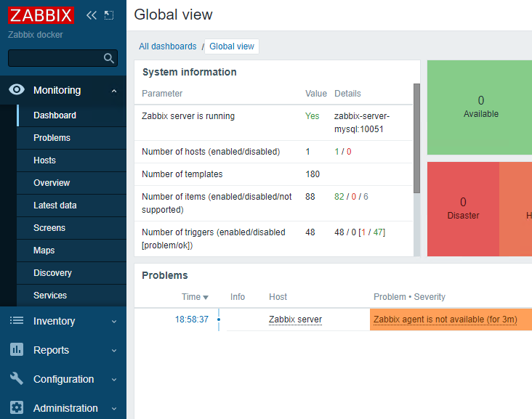Click the All dashboards breadcrumb link
The height and width of the screenshot is (419, 532).
click(x=168, y=46)
